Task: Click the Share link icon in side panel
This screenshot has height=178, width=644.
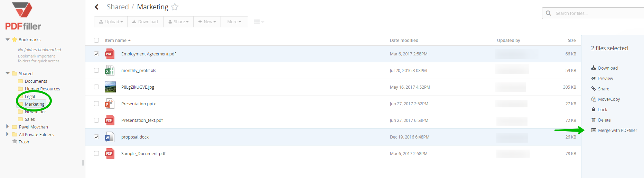Action: point(594,89)
